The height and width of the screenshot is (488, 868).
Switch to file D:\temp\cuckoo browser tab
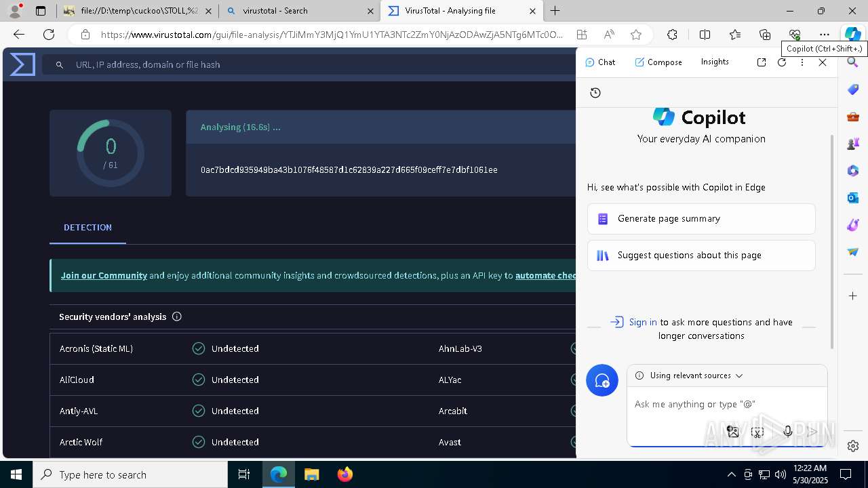click(139, 11)
